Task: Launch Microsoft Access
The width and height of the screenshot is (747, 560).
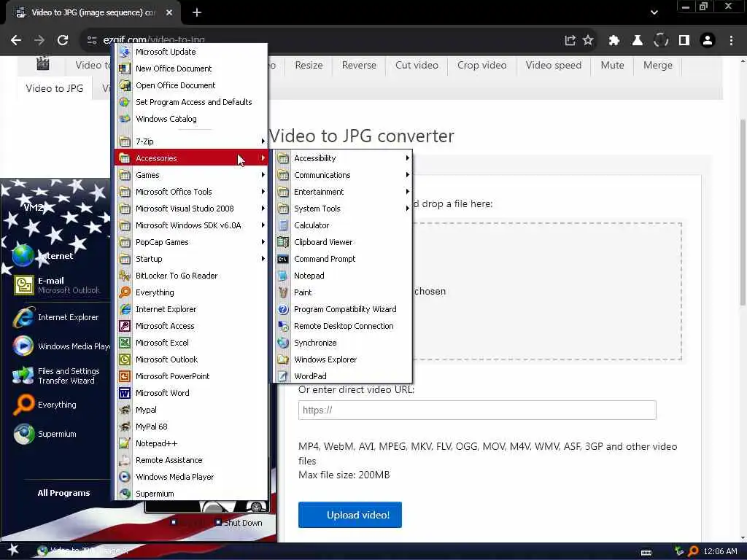Action: [191, 326]
